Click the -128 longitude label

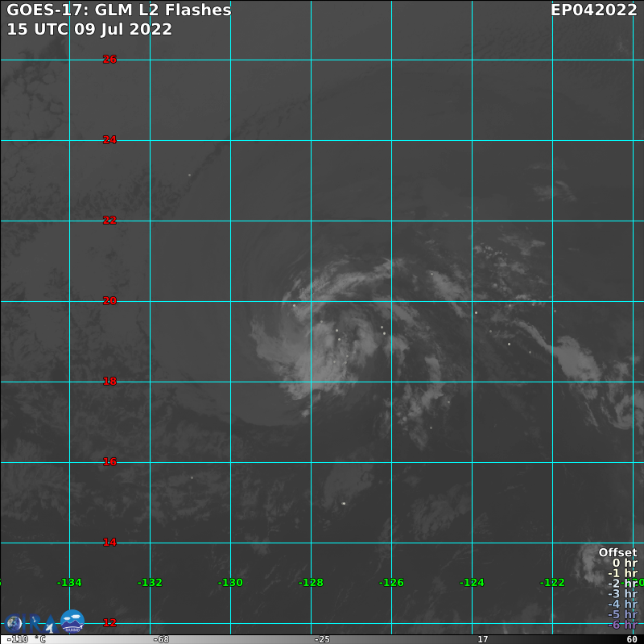[311, 582]
